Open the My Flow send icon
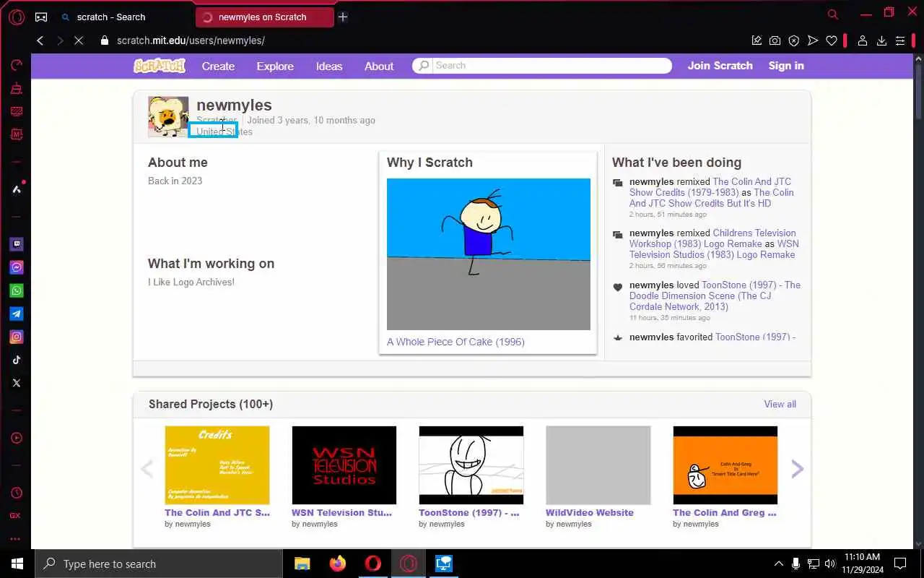The height and width of the screenshot is (578, 924). coord(813,41)
